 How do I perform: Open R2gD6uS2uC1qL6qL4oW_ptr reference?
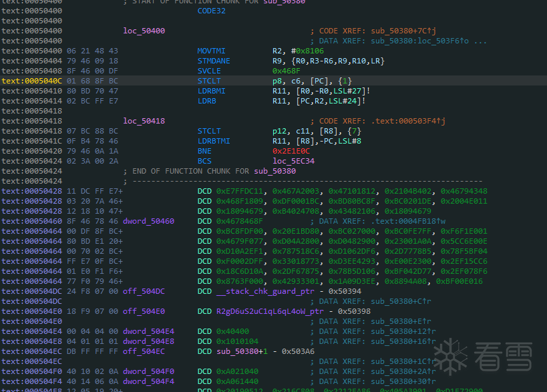(270, 311)
